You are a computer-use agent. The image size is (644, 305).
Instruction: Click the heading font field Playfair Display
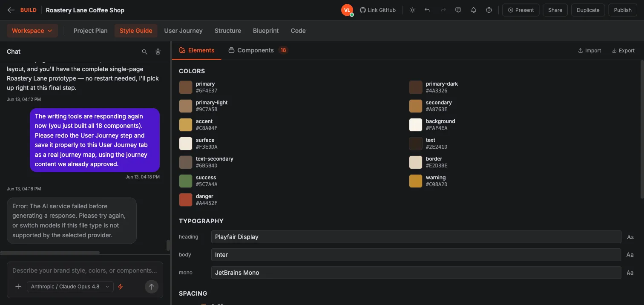(x=416, y=237)
